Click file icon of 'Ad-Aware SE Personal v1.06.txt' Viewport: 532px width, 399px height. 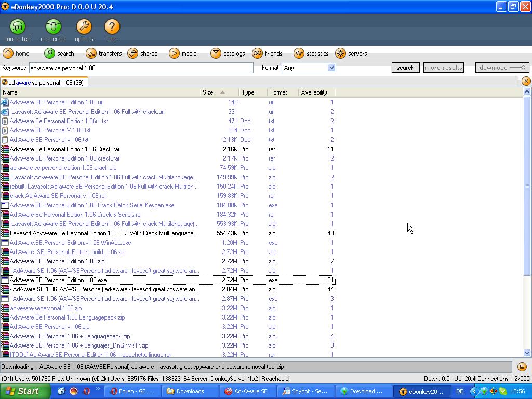tap(5, 140)
